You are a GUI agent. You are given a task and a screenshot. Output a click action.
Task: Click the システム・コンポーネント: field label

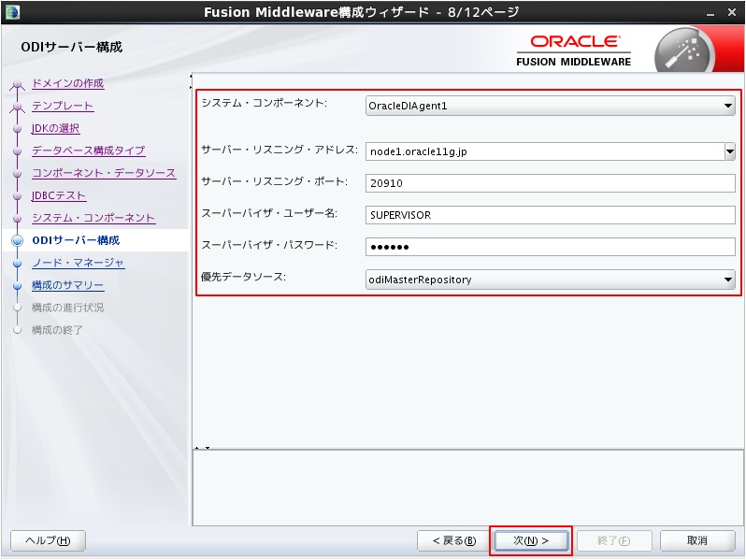[x=264, y=103]
